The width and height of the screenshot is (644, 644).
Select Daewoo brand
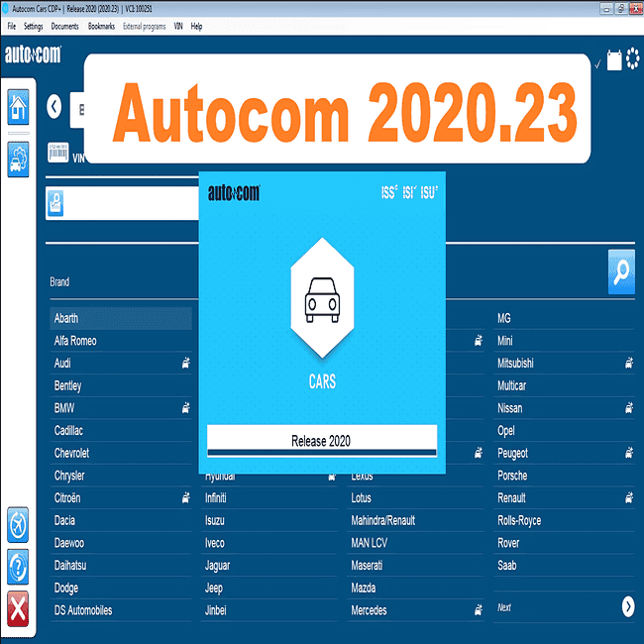pyautogui.click(x=121, y=543)
